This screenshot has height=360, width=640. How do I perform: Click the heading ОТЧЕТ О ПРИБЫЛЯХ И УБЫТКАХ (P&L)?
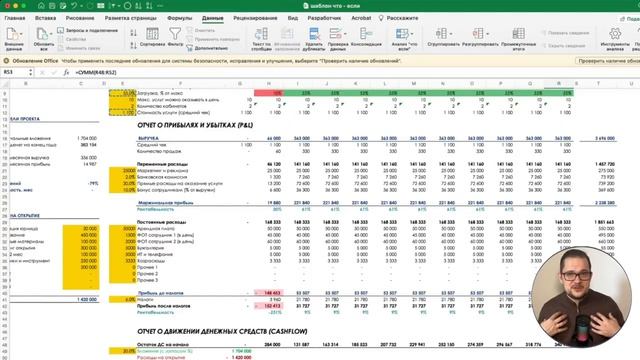(x=195, y=125)
